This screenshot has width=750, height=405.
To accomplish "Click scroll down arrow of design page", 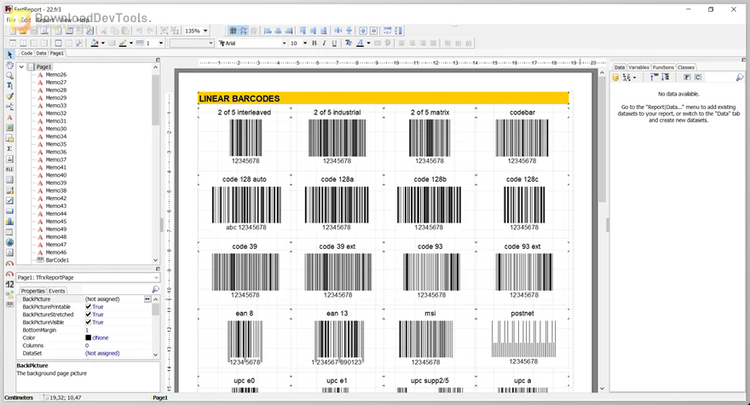I will tap(602, 389).
